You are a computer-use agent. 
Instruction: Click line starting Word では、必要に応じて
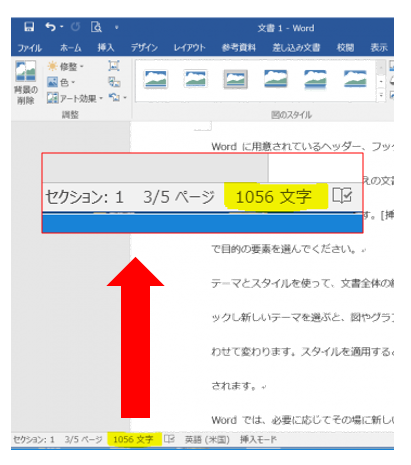click(303, 420)
